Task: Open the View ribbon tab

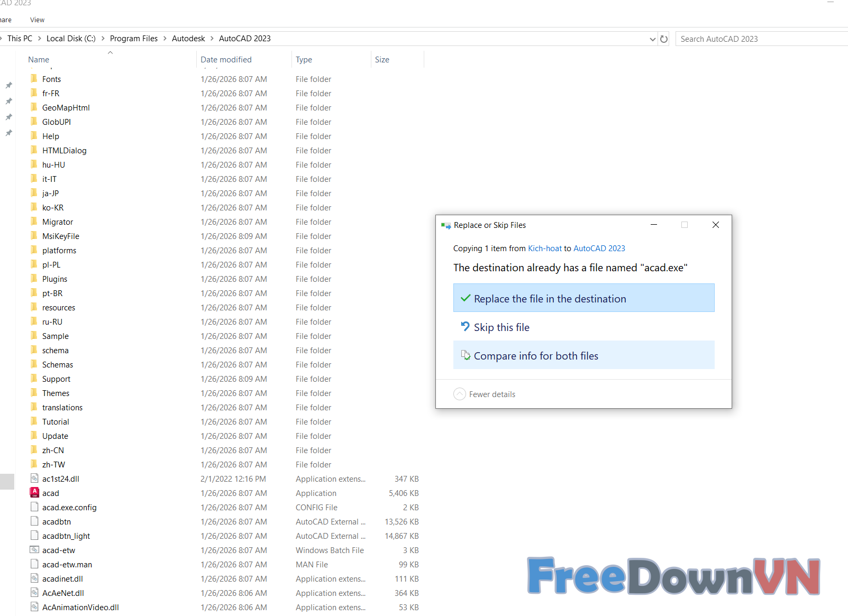Action: click(x=37, y=20)
